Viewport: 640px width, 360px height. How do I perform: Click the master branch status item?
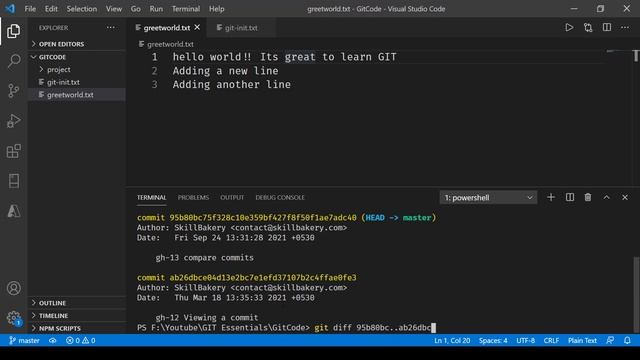coord(24,340)
